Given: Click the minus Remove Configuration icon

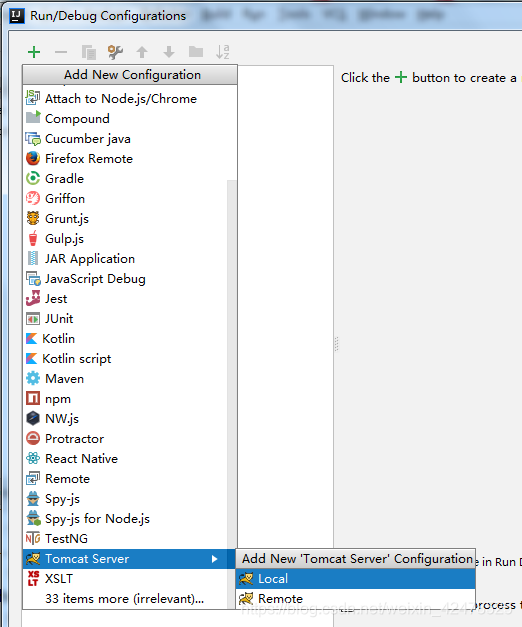Looking at the screenshot, I should pos(61,52).
